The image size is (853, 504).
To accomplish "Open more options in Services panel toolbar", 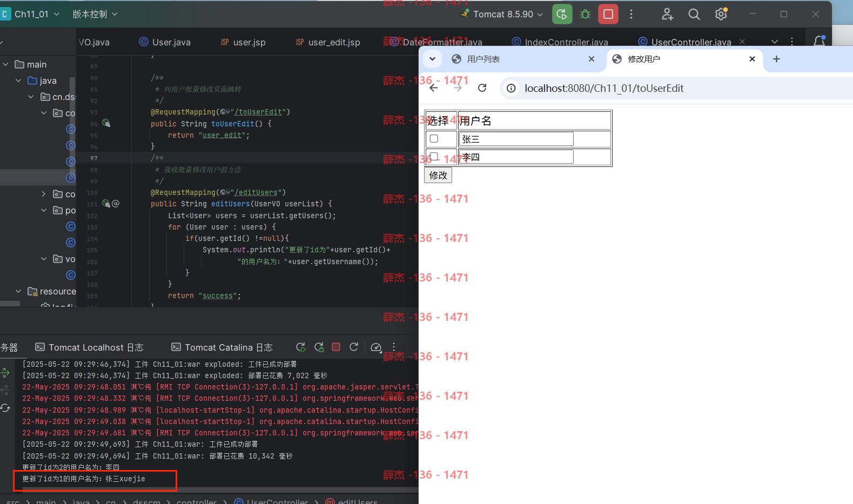I will 394,347.
